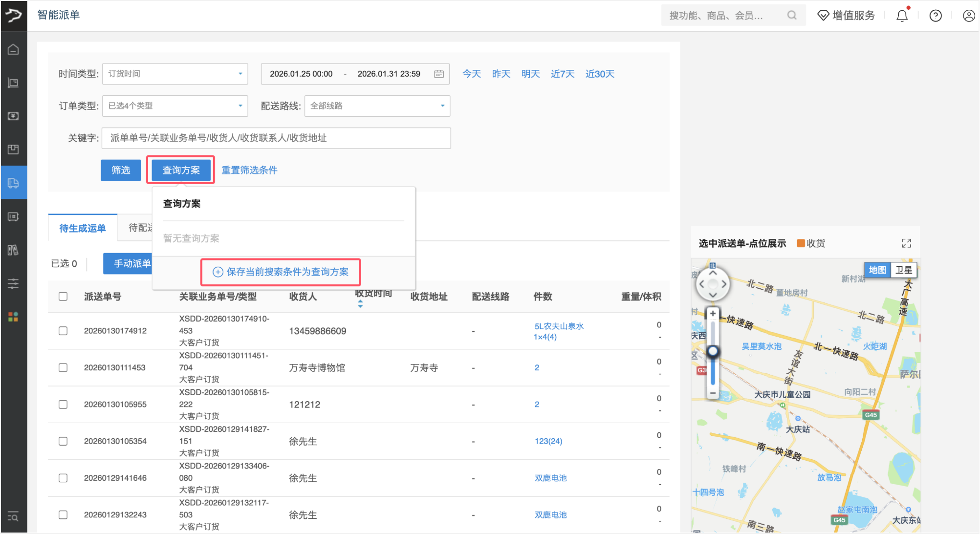The width and height of the screenshot is (980, 534).
Task: Open the calendar date picker icon
Action: [x=439, y=74]
